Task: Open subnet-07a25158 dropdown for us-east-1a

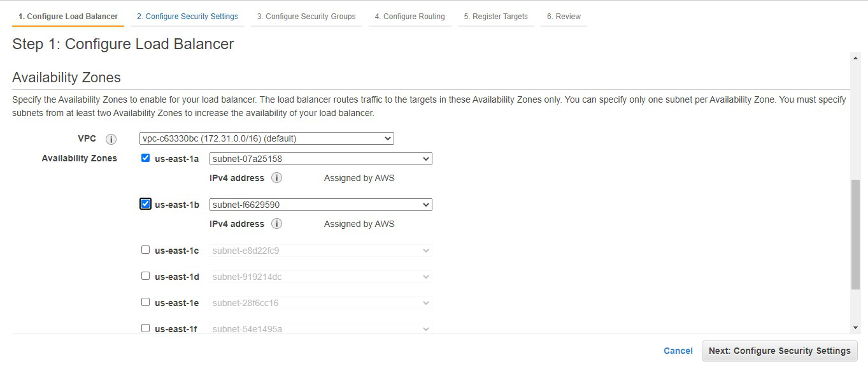Action: (320, 159)
